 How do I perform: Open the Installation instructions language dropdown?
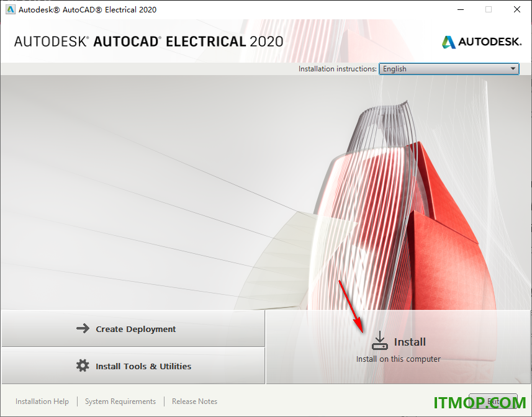click(449, 69)
